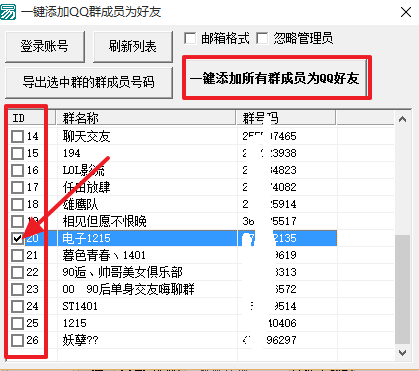Click the 群名称 column header
Viewport: 419px width, 371px height.
click(x=146, y=118)
